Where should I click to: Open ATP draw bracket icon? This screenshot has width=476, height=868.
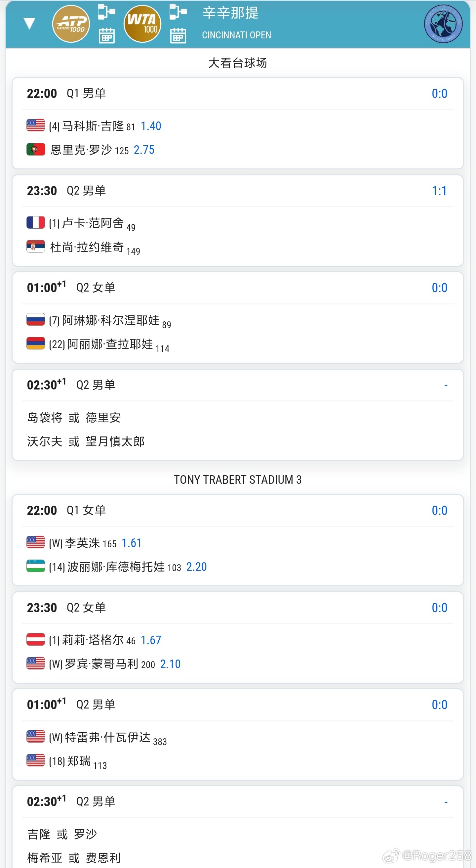[x=107, y=12]
